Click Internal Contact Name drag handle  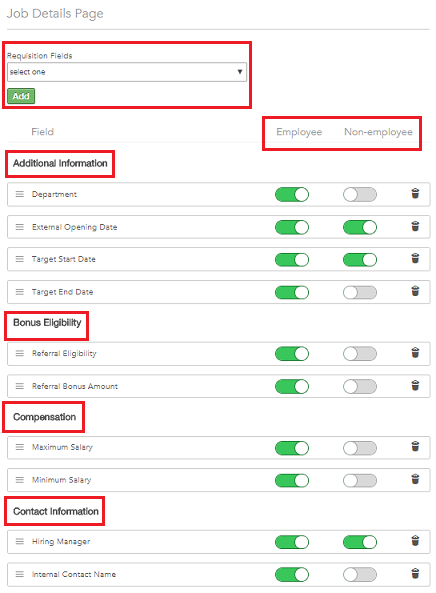(19, 574)
